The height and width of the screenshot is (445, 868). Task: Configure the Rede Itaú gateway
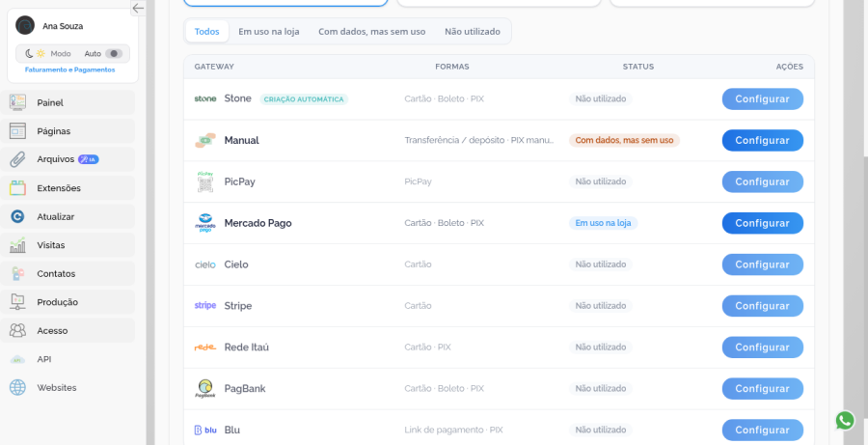click(x=762, y=347)
